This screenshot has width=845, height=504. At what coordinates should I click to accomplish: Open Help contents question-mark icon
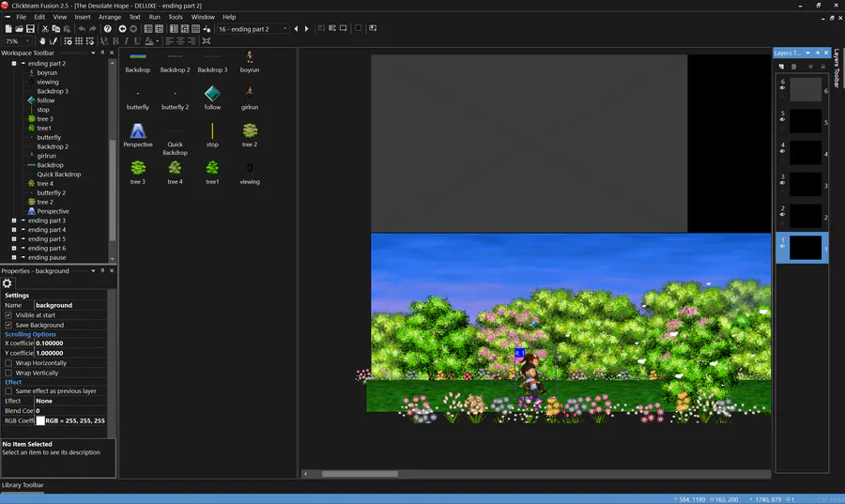108,28
